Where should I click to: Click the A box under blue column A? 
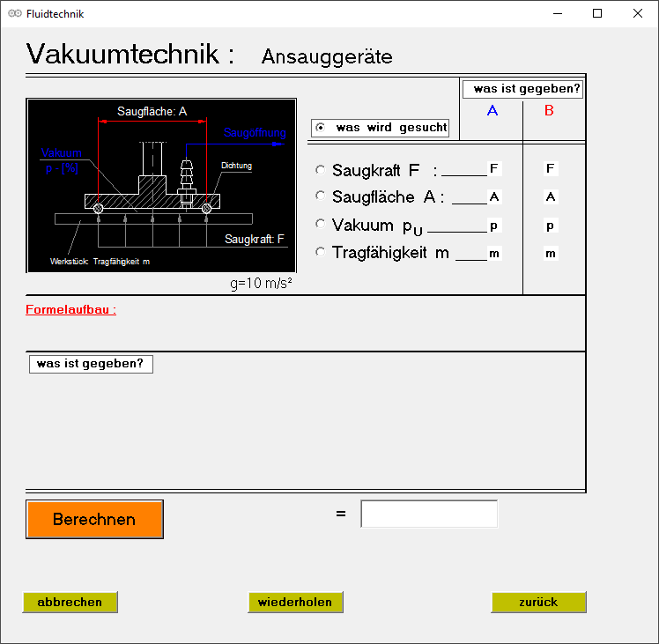tap(494, 196)
